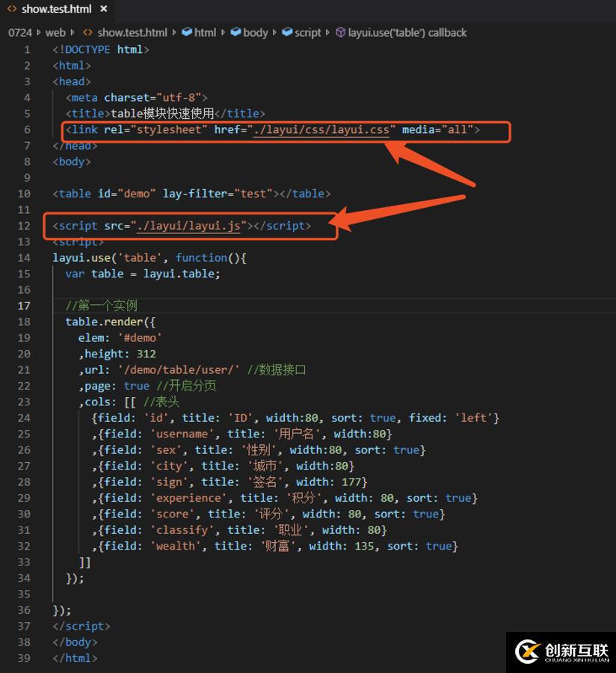Expand breadcrumb chevron after 0724

click(x=39, y=33)
